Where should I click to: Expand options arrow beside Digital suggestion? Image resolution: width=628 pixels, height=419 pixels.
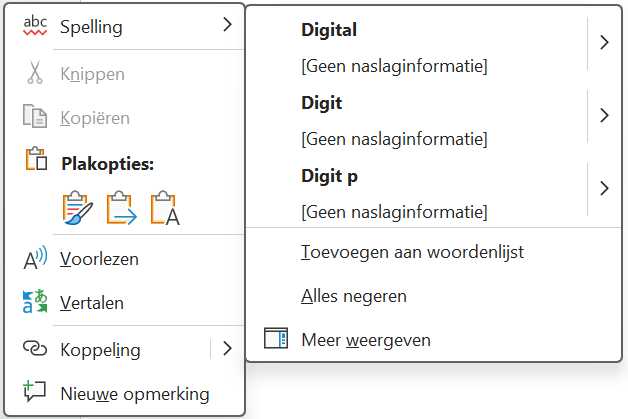pyautogui.click(x=604, y=42)
